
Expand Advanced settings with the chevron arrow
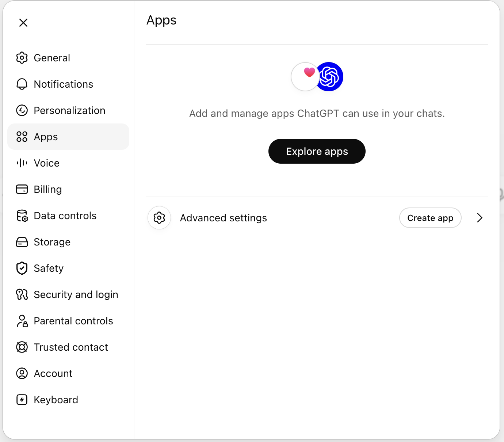[x=480, y=218]
